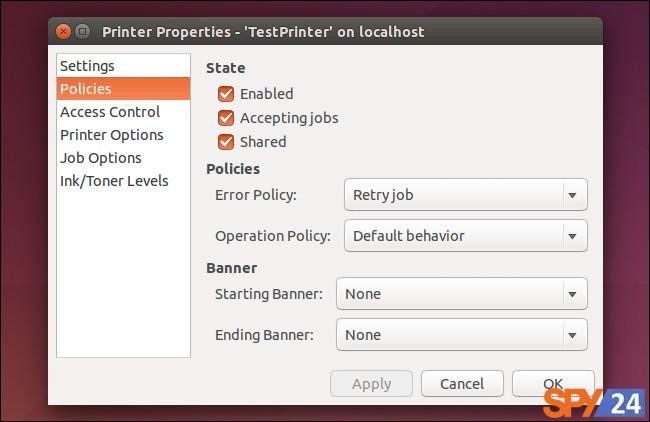This screenshot has height=422, width=650.
Task: Disable the Shared checkbox
Action: 226,142
